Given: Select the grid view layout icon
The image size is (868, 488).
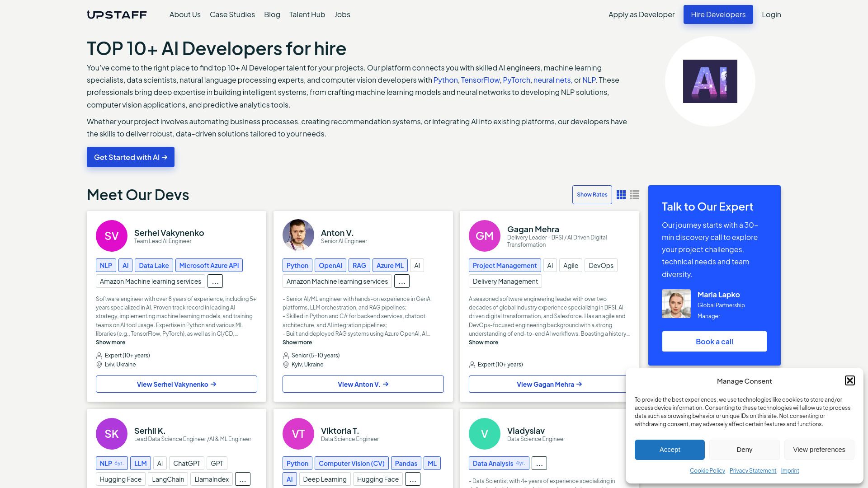Looking at the screenshot, I should 621,195.
